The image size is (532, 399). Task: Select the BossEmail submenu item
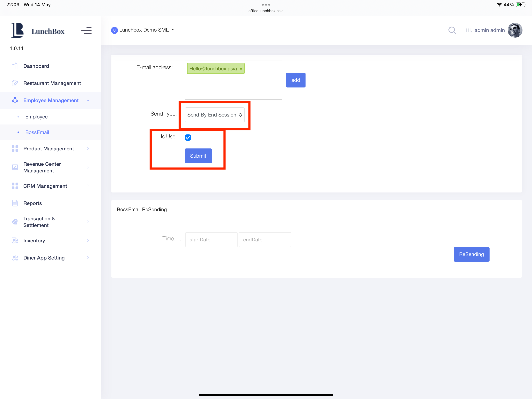(x=50, y=132)
